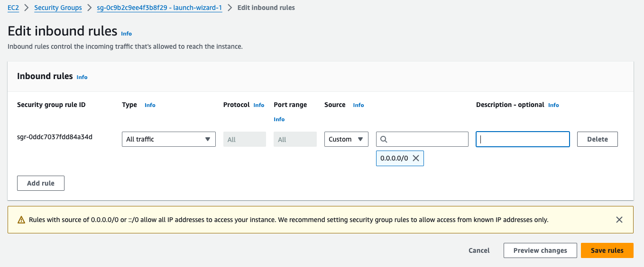This screenshot has height=267, width=644.
Task: Open Info link next to Source column
Action: [359, 105]
